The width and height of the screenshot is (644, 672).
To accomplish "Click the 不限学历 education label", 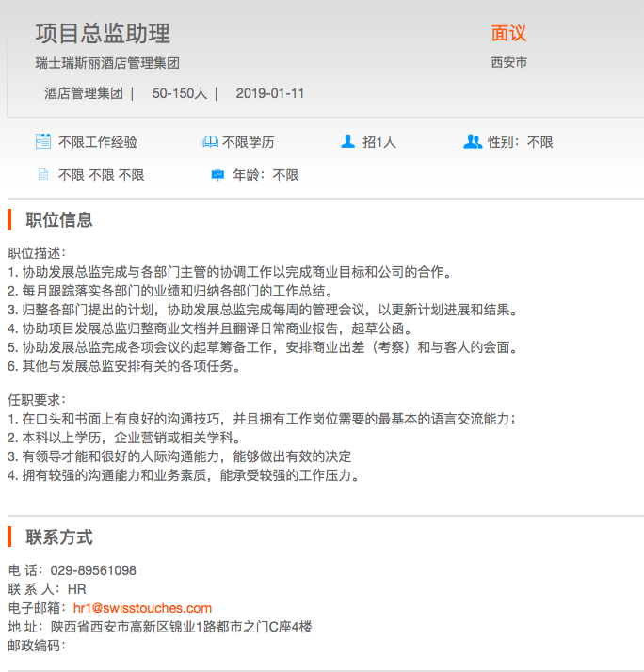I will (249, 142).
